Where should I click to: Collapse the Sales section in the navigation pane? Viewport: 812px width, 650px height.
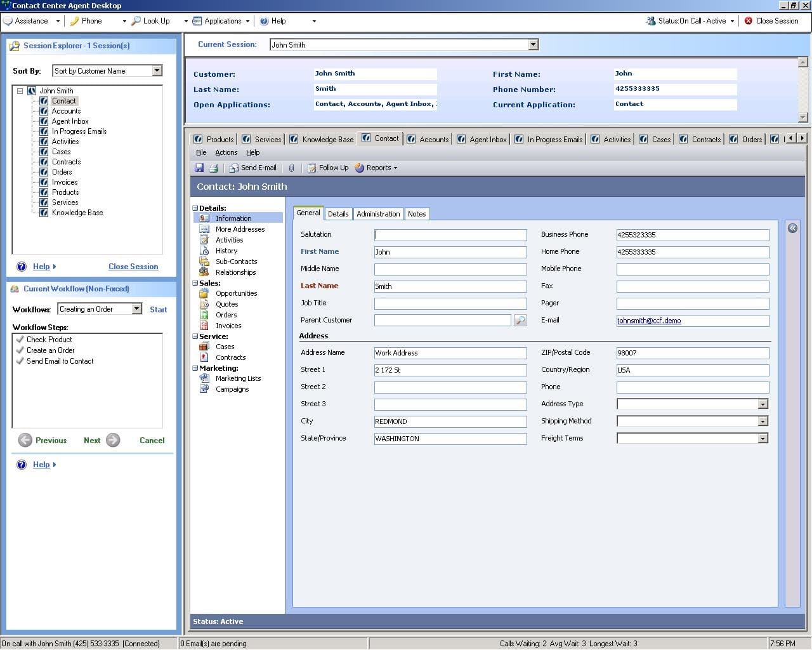(195, 282)
